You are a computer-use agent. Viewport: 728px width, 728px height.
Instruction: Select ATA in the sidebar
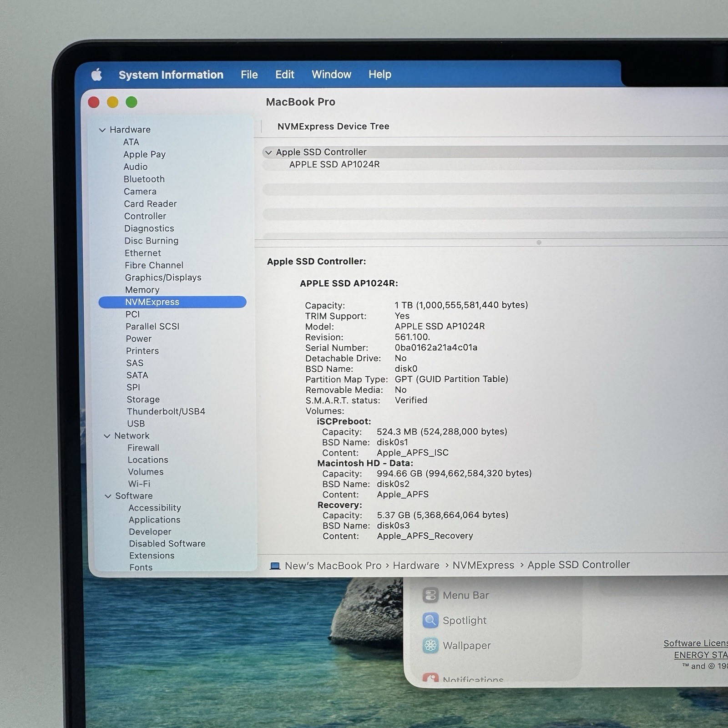[131, 142]
